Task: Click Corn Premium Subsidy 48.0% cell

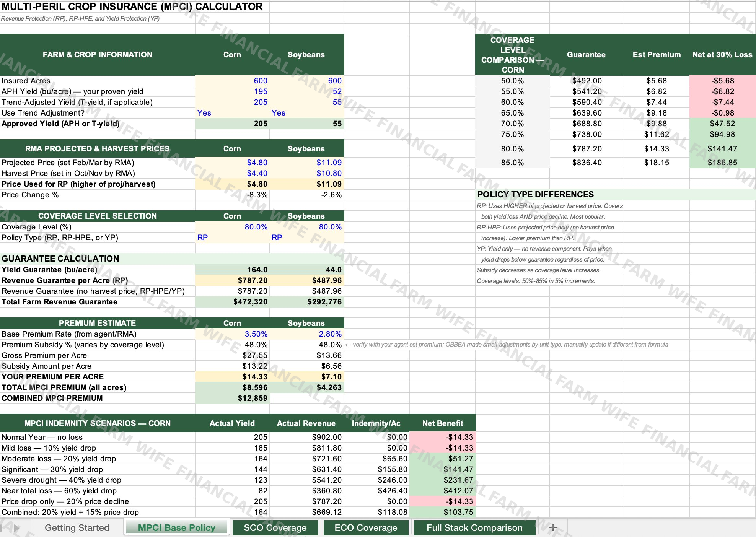Action: click(x=233, y=345)
